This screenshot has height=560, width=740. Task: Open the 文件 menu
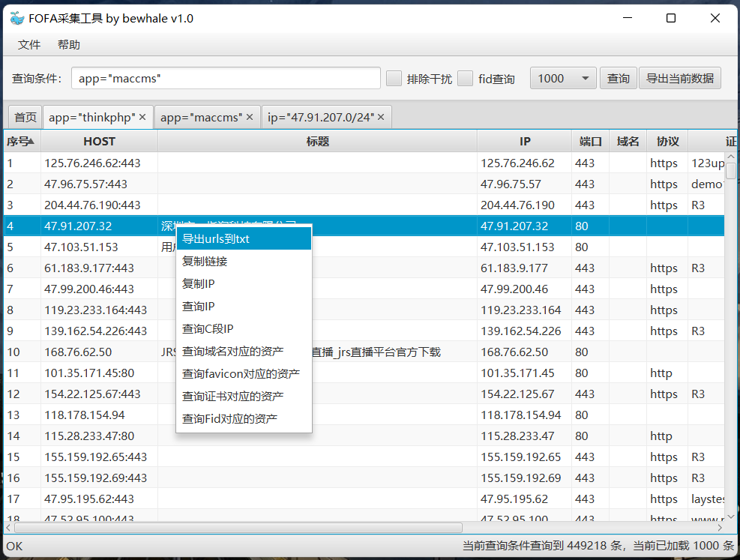click(28, 45)
